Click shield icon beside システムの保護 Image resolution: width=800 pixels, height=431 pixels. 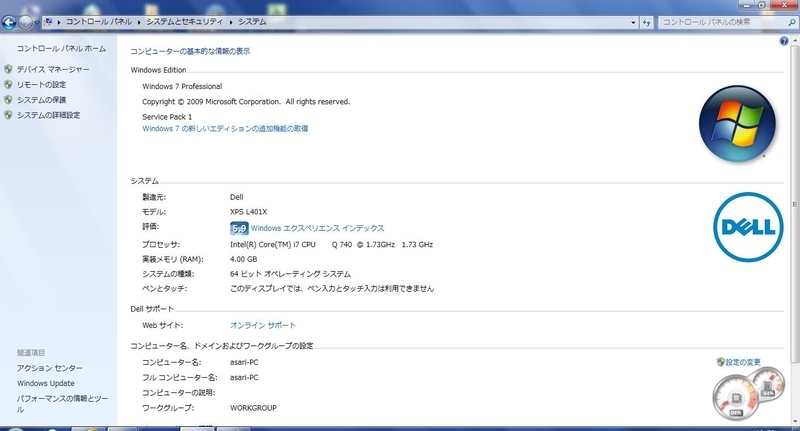point(8,99)
